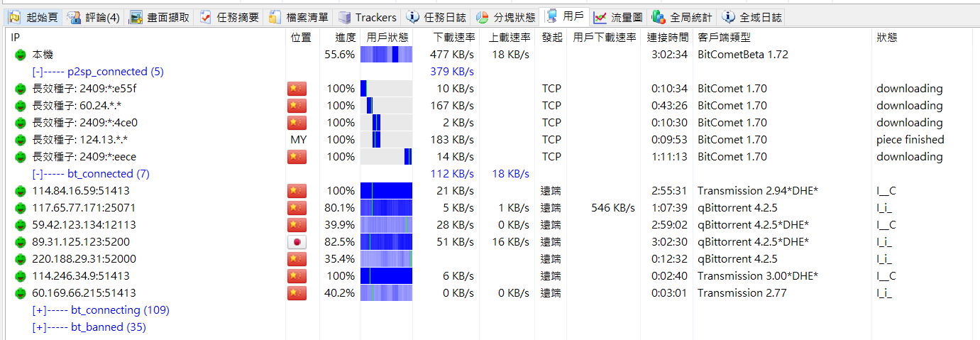Click the 全局統計 tab icon
This screenshot has width=980, height=340.
[658, 17]
